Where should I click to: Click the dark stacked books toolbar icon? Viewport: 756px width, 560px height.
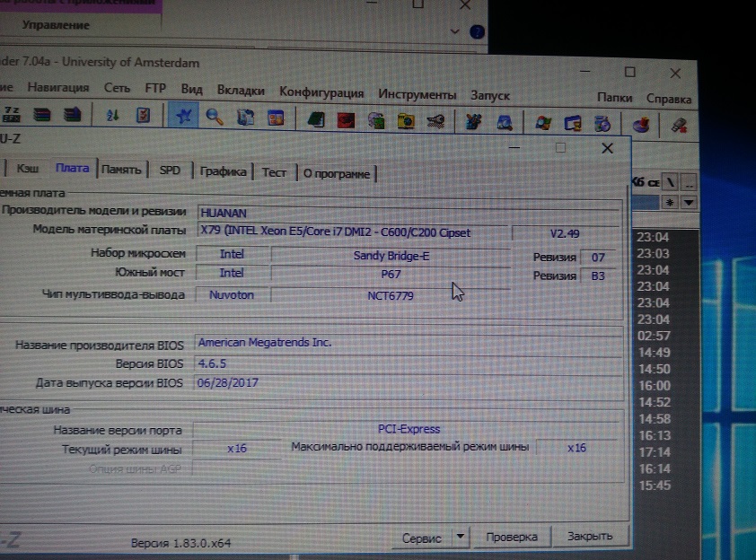coord(72,115)
